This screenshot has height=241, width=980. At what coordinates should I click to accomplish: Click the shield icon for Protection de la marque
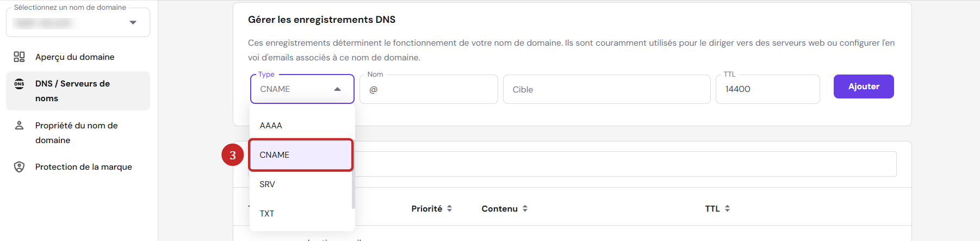pyautogui.click(x=19, y=167)
